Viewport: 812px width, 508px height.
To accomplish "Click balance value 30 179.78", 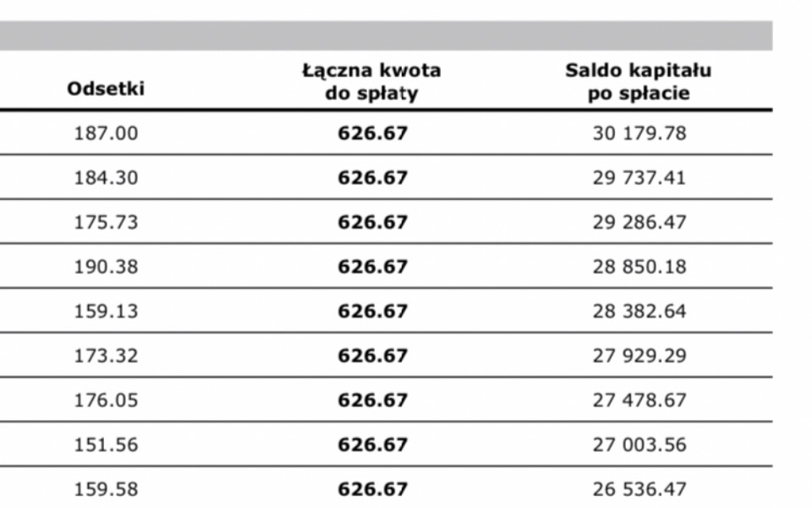I will 639,133.
